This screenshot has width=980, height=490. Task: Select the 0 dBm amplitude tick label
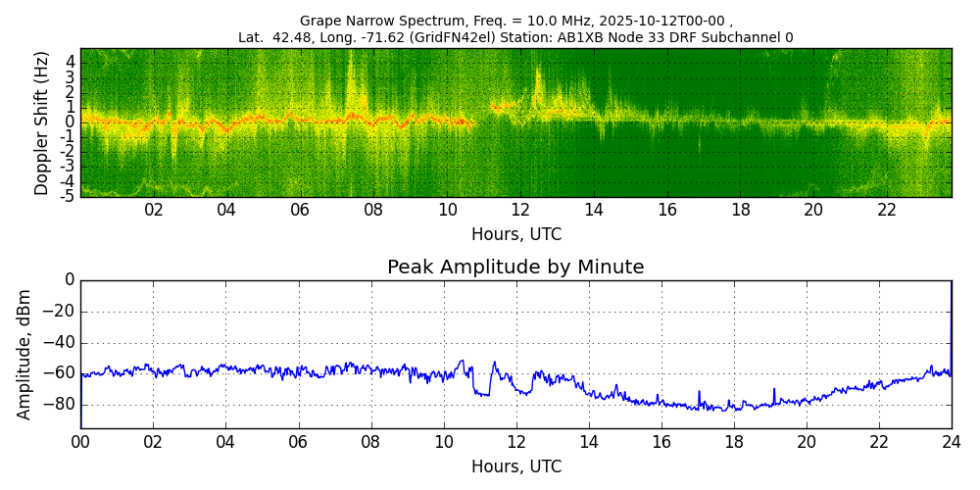69,280
